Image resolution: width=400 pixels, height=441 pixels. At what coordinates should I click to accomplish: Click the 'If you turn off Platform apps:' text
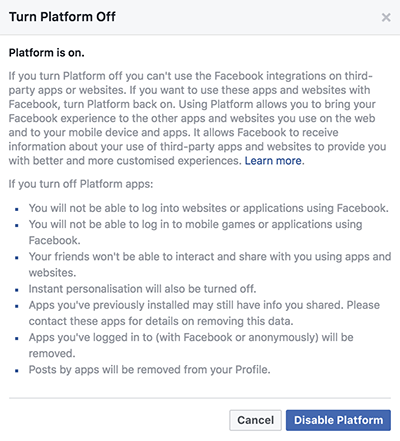pyautogui.click(x=81, y=184)
